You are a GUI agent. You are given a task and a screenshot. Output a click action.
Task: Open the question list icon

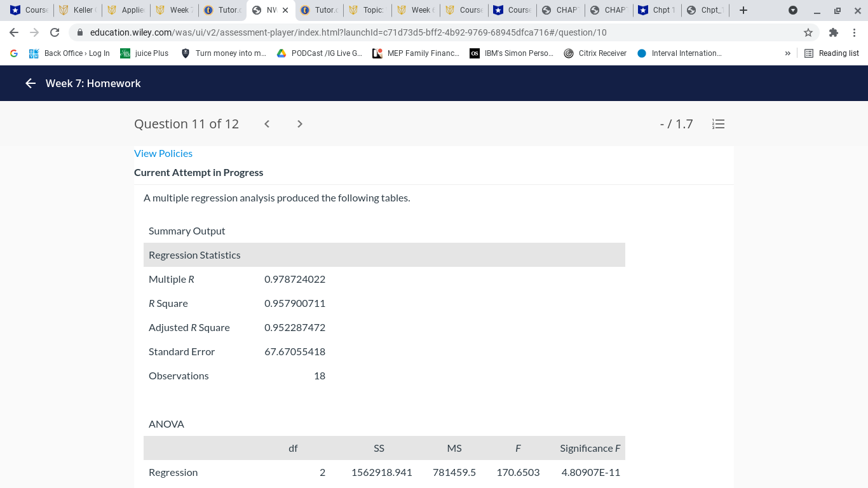click(x=718, y=124)
